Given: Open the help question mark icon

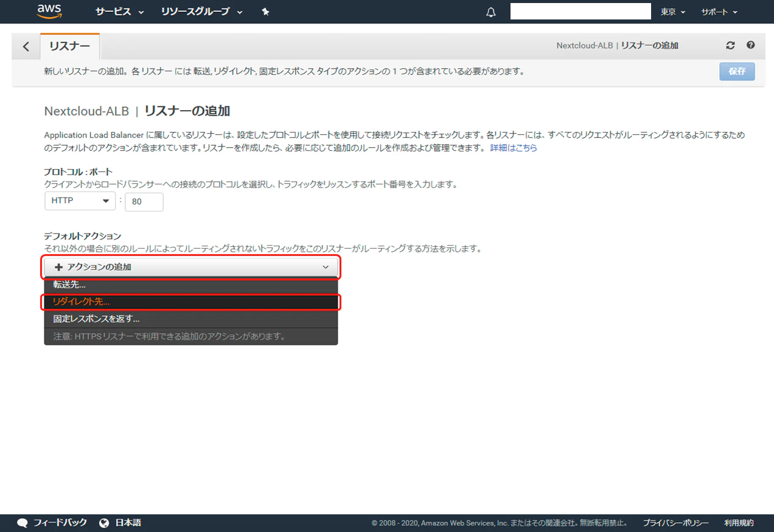Looking at the screenshot, I should click(x=750, y=46).
